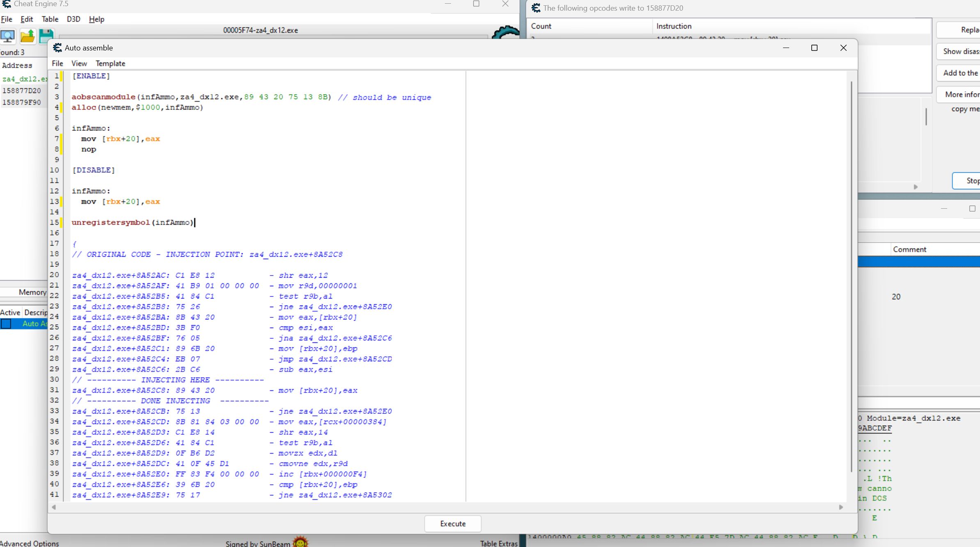Viewport: 980px width, 547px height.
Task: Click the gear icon of the opcodes window
Action: [x=535, y=8]
